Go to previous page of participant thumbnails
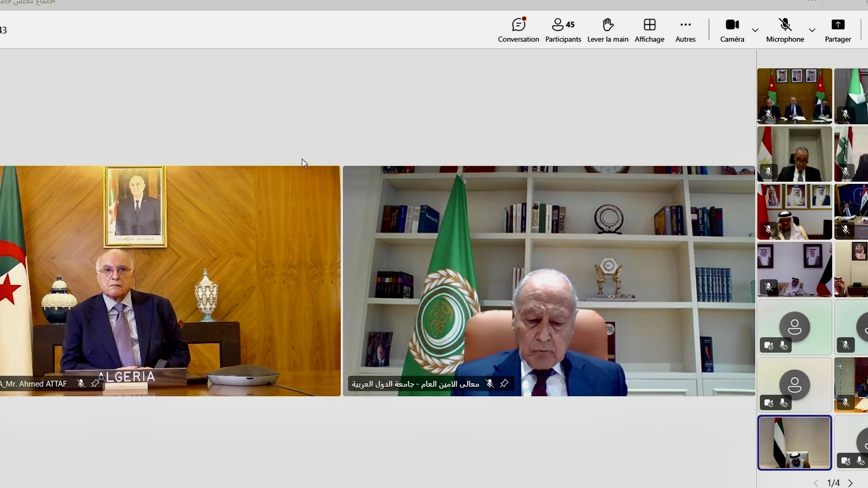 tap(816, 483)
